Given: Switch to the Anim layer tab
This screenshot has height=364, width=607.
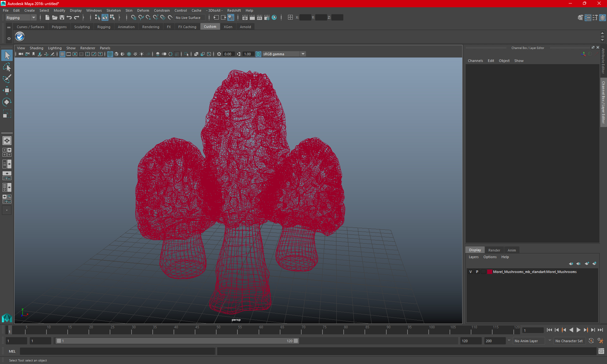Looking at the screenshot, I should [x=512, y=250].
